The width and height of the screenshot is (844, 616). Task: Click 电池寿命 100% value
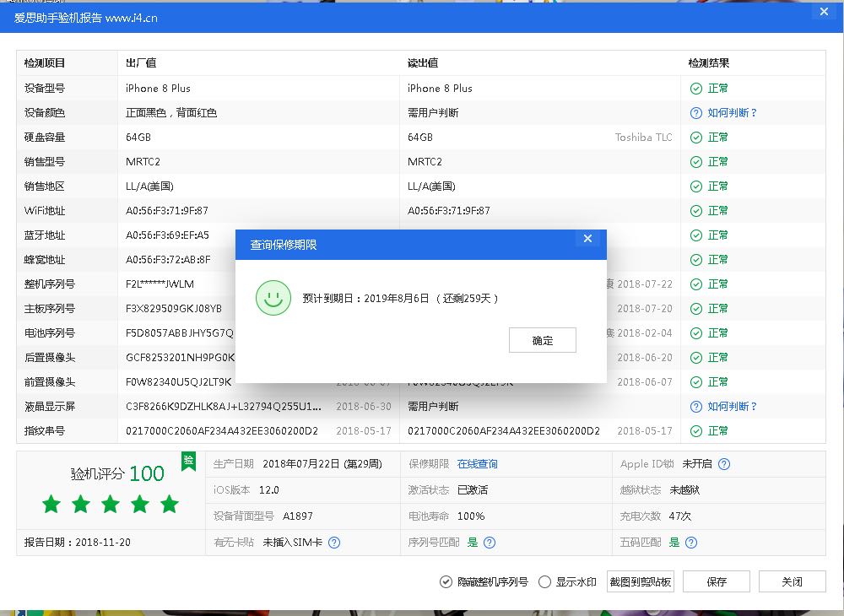471,516
